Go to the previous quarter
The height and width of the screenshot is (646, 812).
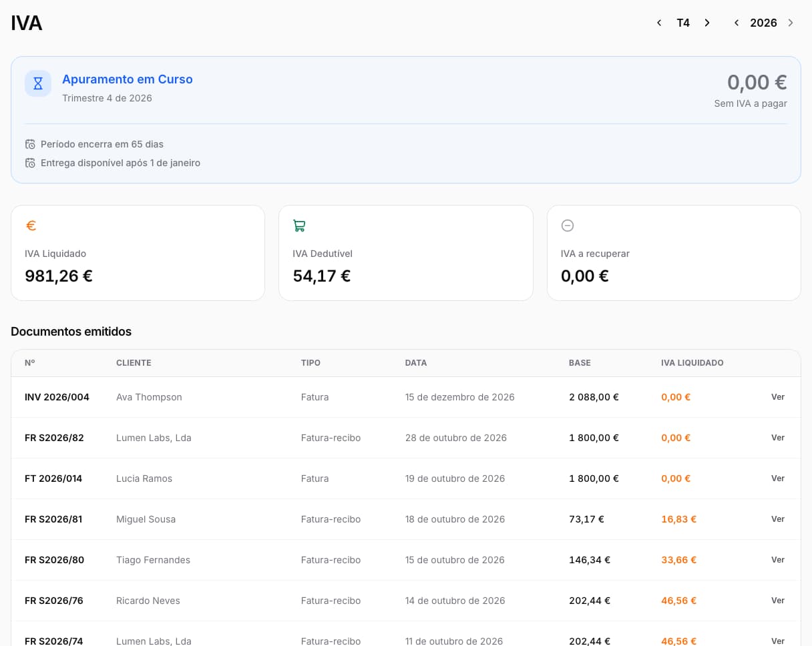(659, 23)
